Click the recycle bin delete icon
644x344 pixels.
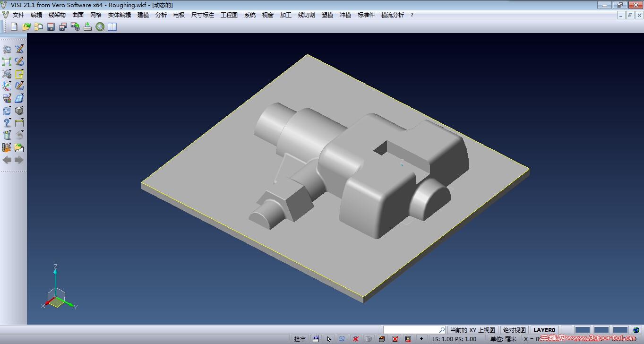7,135
